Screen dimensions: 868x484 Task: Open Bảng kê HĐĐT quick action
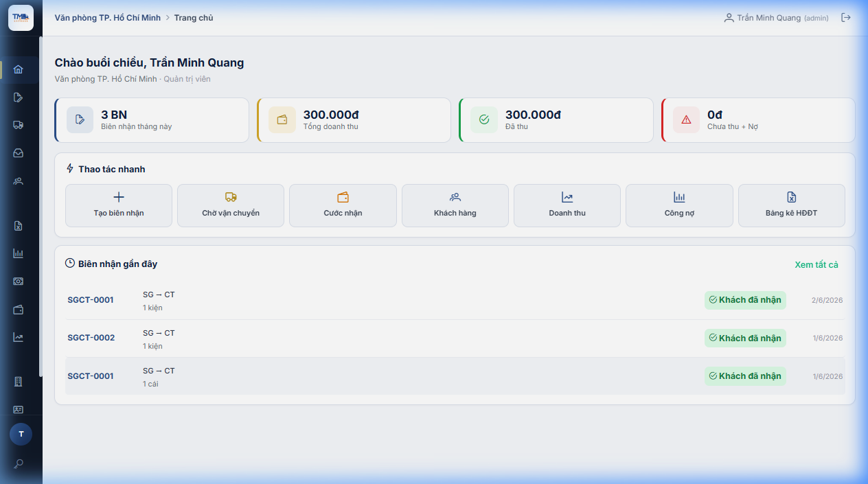point(792,205)
